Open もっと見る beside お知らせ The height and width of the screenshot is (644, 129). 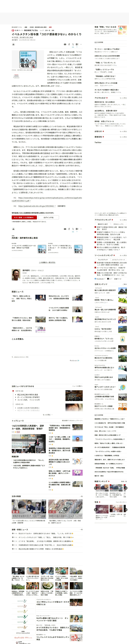(123, 131)
